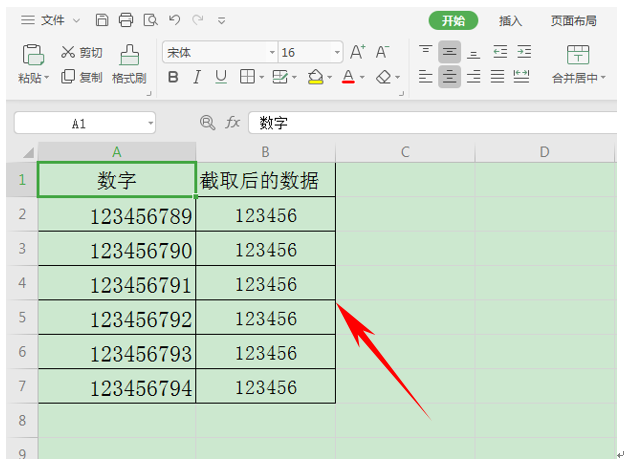The width and height of the screenshot is (626, 462).
Task: Expand the eraser dropdown arrow
Action: (397, 77)
